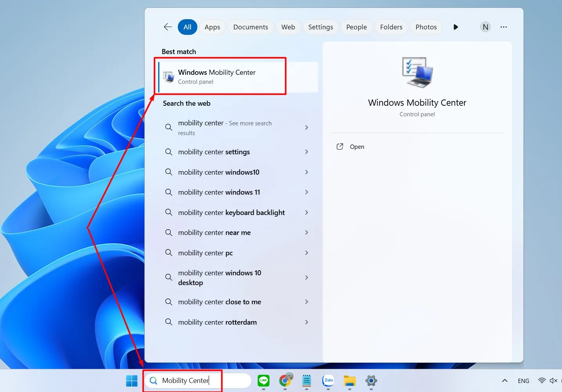Open the user account icon labeled N
This screenshot has height=392, width=562.
pyautogui.click(x=485, y=27)
